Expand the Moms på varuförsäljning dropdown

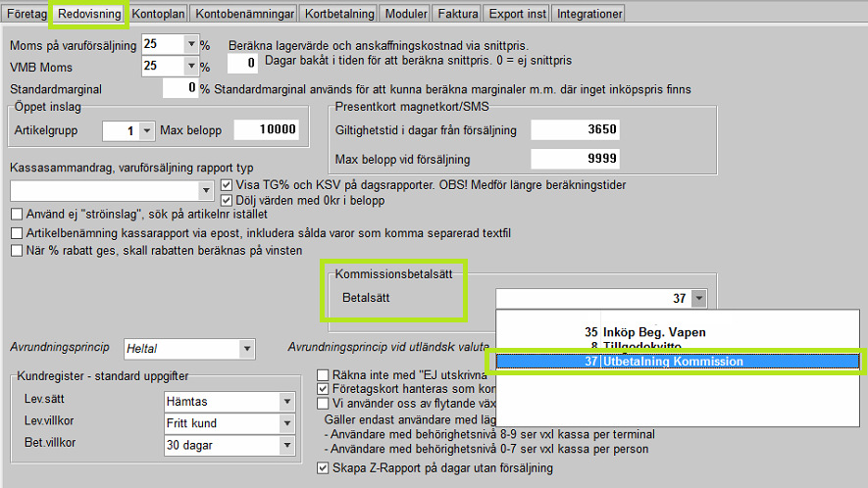pyautogui.click(x=190, y=45)
